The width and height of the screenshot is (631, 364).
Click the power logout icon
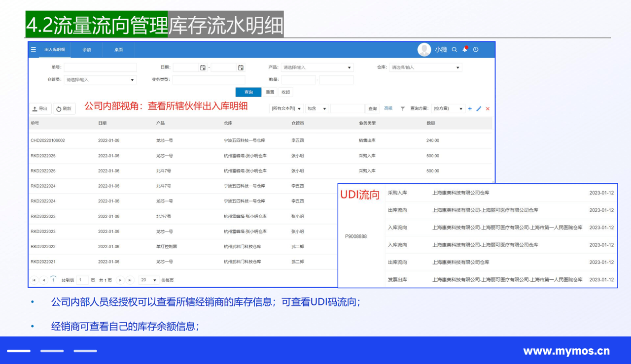[x=476, y=50]
